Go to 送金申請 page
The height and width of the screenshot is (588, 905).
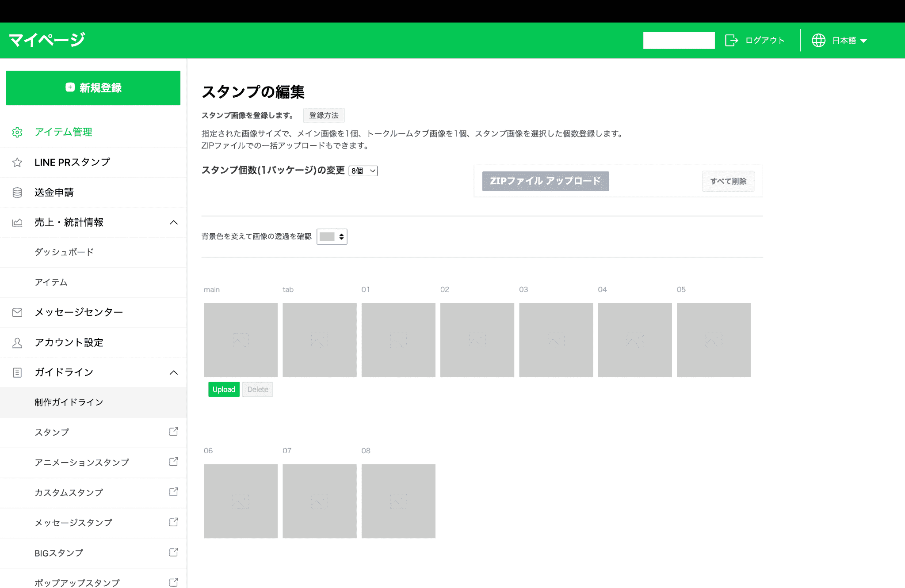pos(93,193)
